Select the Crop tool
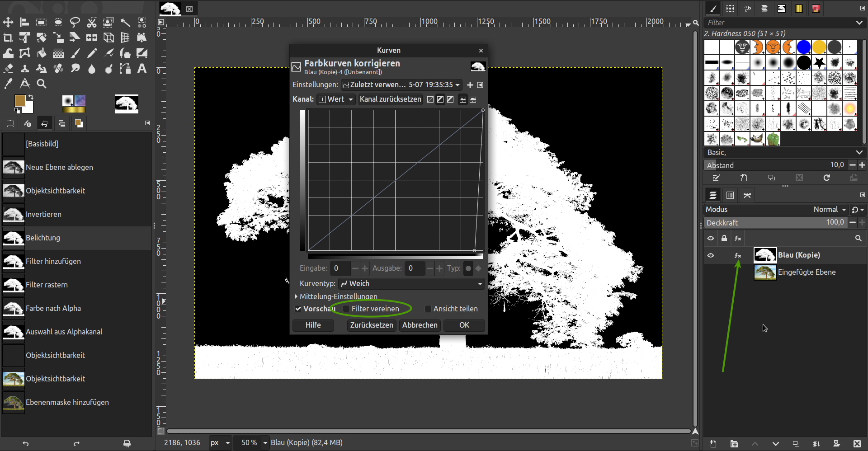The image size is (868, 451). [8, 38]
